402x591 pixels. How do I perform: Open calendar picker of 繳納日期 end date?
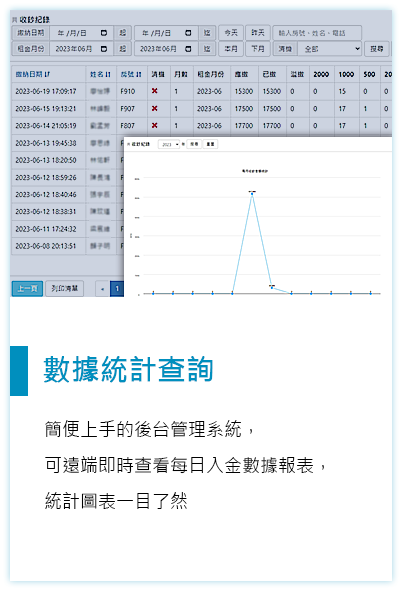point(188,33)
